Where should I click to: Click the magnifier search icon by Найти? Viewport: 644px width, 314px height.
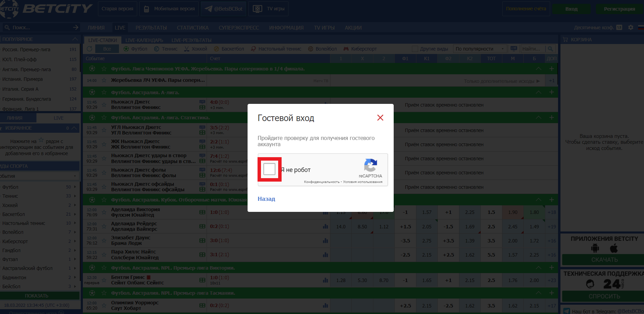[x=550, y=49]
